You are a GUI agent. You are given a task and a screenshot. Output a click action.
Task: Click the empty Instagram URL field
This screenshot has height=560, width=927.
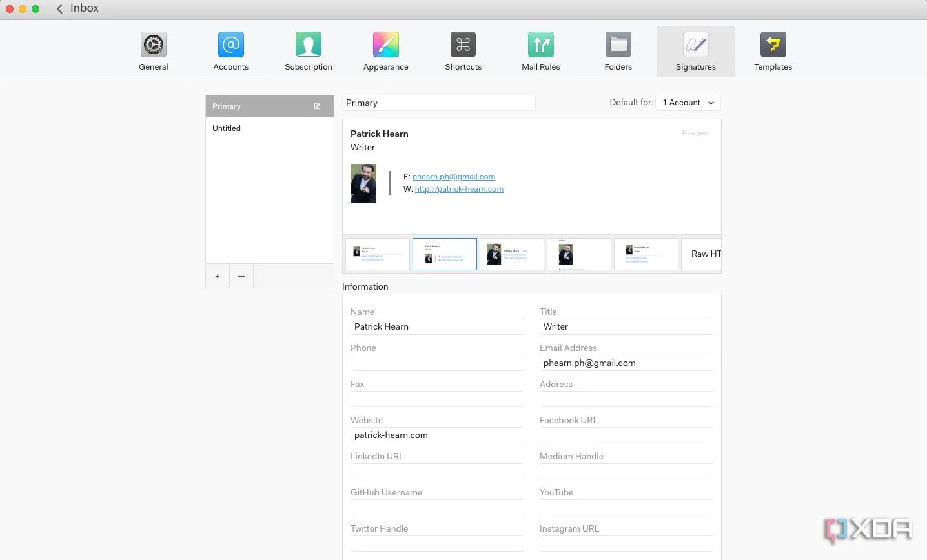[x=626, y=544]
